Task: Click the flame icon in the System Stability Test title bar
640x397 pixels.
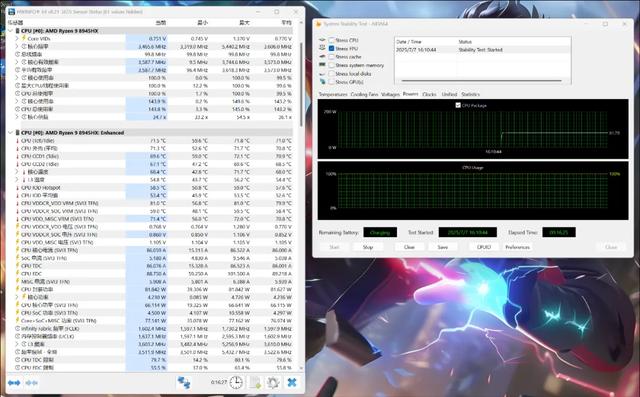Action: (x=319, y=24)
